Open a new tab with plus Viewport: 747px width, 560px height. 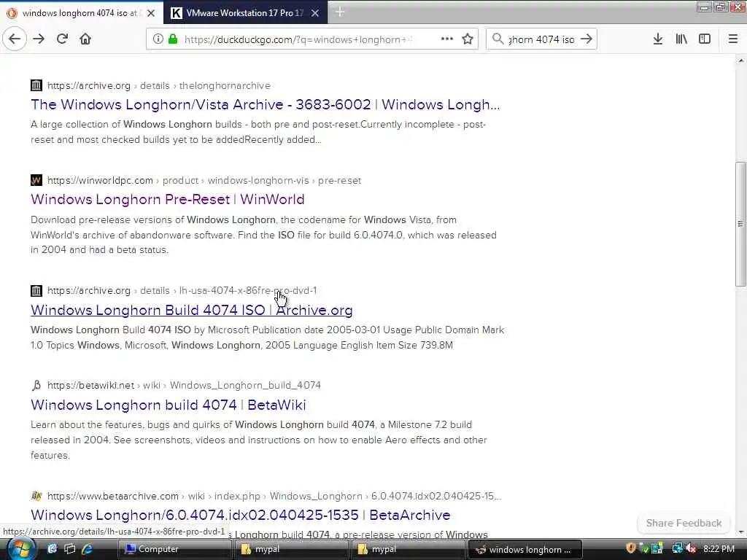coord(340,12)
